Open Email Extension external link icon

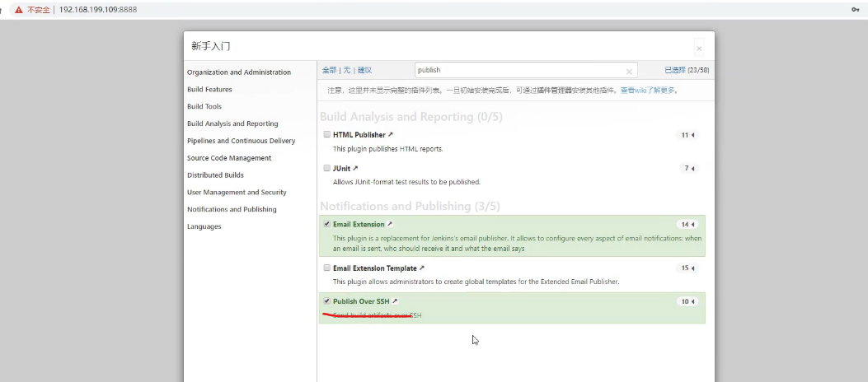pyautogui.click(x=390, y=224)
